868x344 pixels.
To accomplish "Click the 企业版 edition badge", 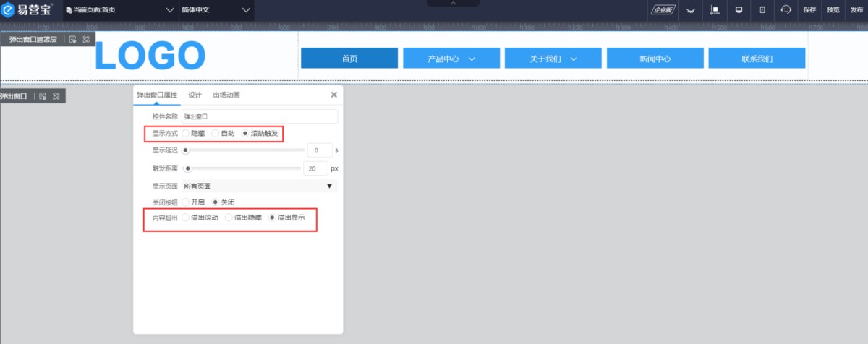I will (x=663, y=9).
